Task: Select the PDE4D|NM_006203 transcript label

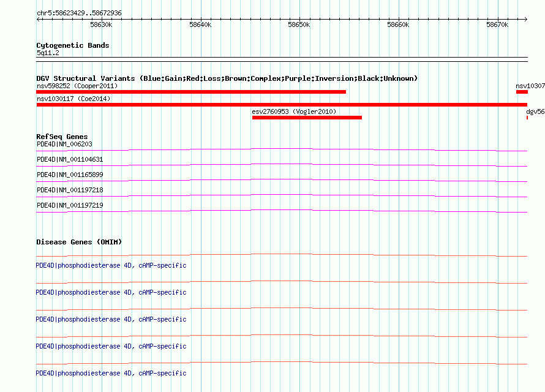Action: pos(64,144)
